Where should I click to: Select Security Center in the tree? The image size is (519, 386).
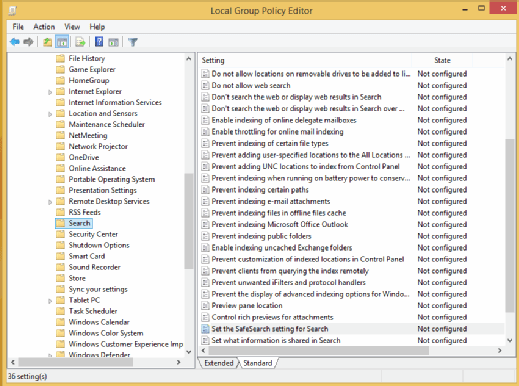[93, 234]
